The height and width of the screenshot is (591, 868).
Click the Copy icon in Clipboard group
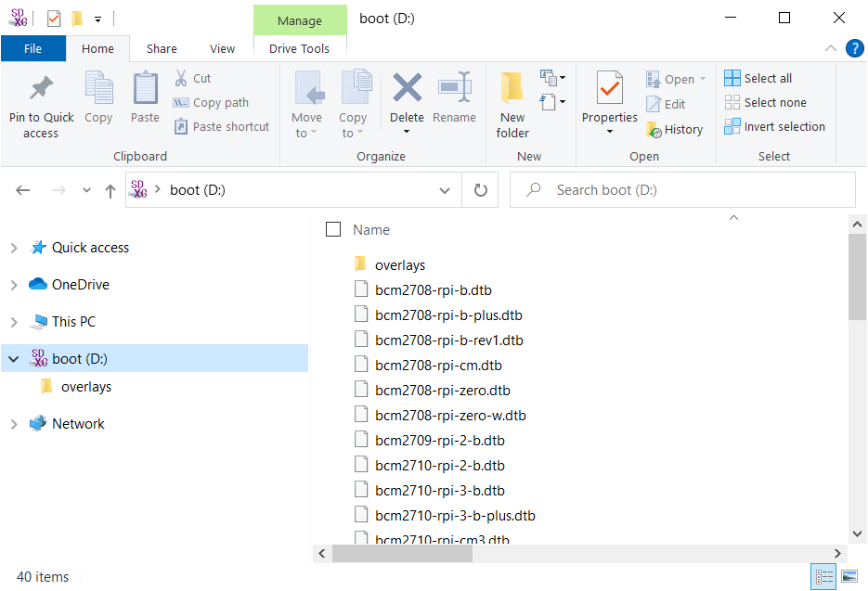click(98, 87)
